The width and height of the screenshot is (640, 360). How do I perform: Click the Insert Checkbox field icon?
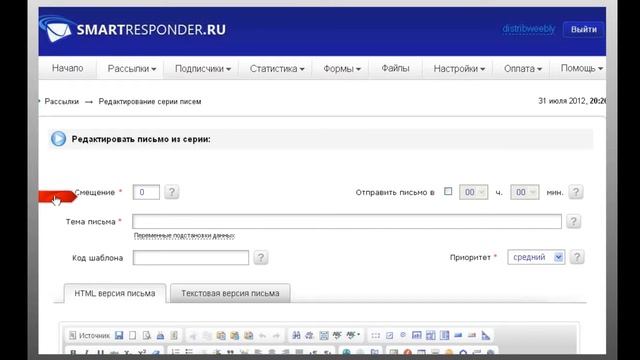tap(389, 336)
